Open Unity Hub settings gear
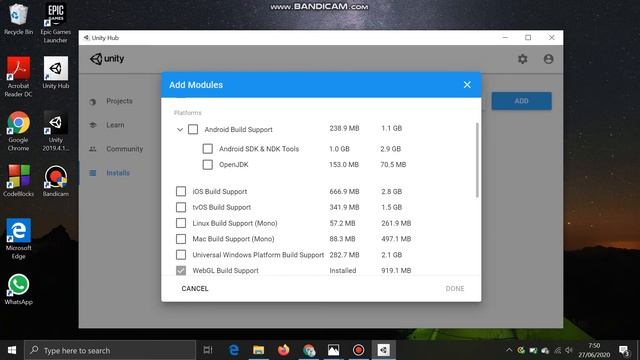The height and width of the screenshot is (360, 640). [522, 59]
